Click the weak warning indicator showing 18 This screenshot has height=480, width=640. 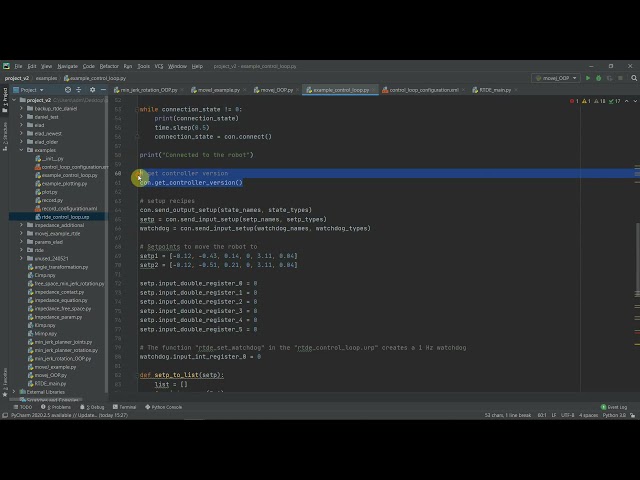point(600,101)
